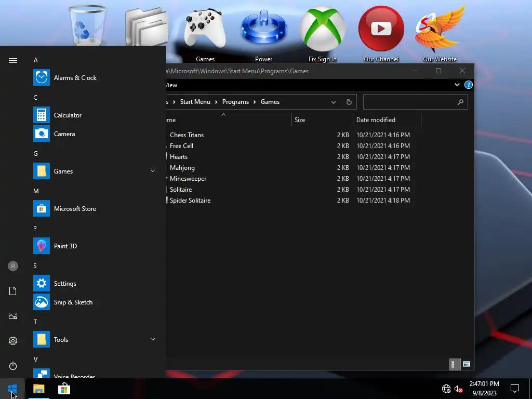Open Explorer help question mark icon

[x=468, y=85]
